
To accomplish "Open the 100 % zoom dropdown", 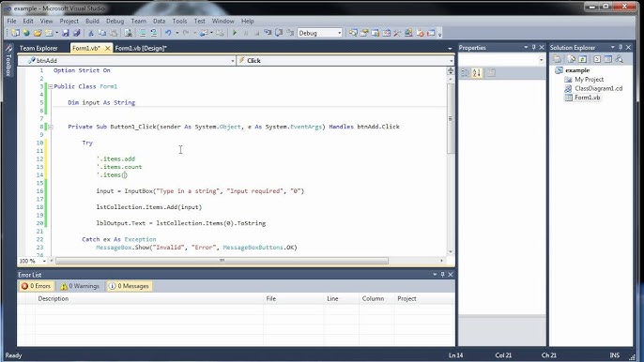I will pyautogui.click(x=33, y=261).
